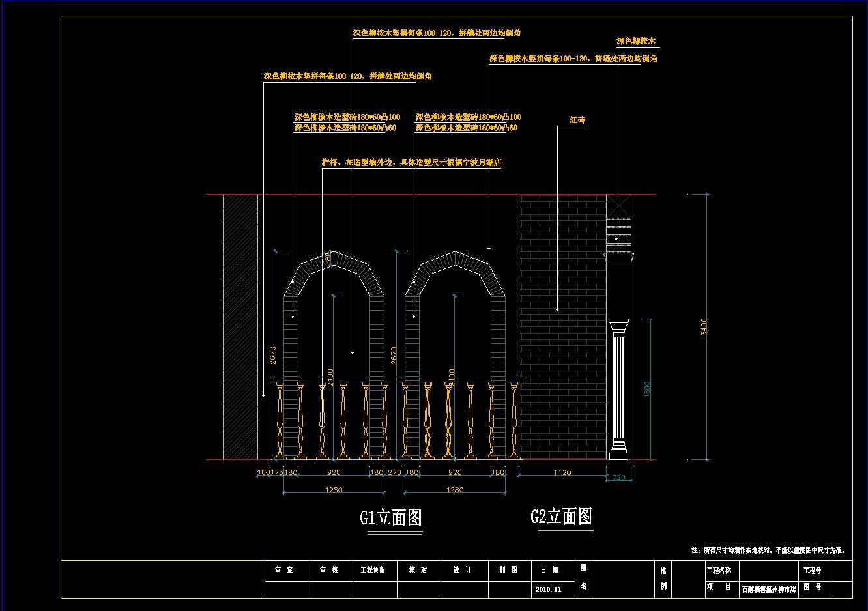The image size is (868, 611).
Task: Click the 工程负责 title block label
Action: pos(373,570)
